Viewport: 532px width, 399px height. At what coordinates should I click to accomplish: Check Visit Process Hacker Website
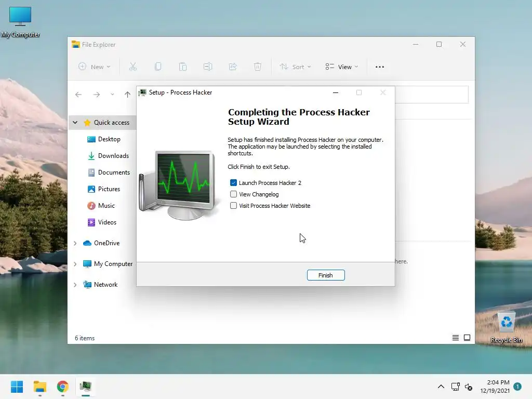point(233,206)
